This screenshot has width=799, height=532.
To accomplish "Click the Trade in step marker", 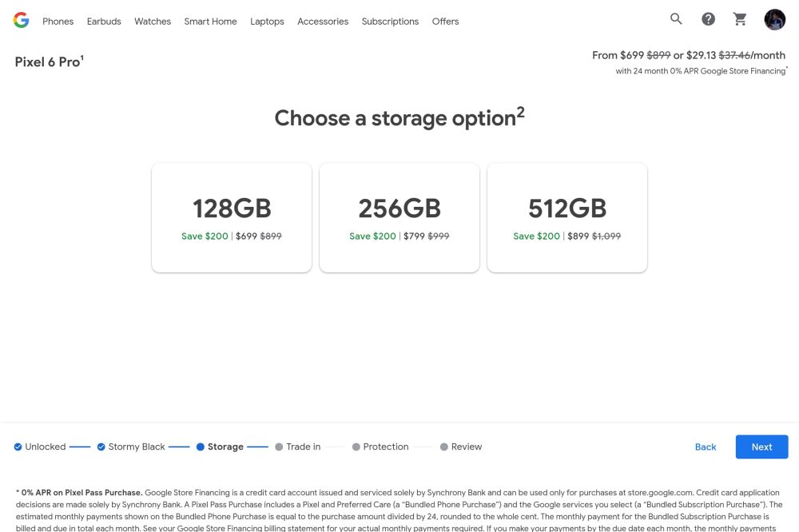I will point(279,447).
